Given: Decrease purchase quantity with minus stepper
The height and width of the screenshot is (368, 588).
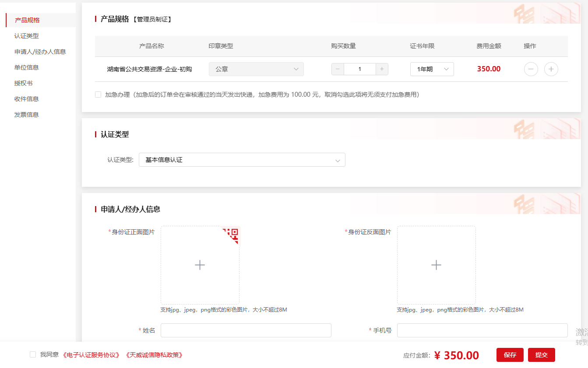Looking at the screenshot, I should pyautogui.click(x=338, y=69).
